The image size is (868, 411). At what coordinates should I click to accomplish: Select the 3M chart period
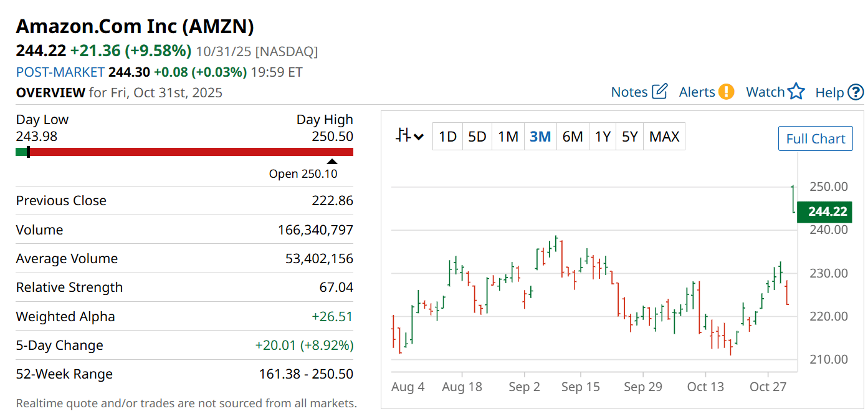(540, 137)
